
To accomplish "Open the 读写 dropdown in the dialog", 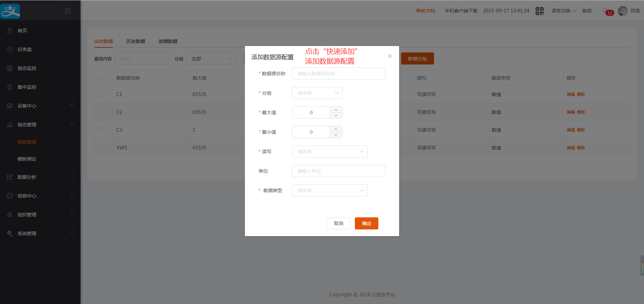I will pos(330,151).
